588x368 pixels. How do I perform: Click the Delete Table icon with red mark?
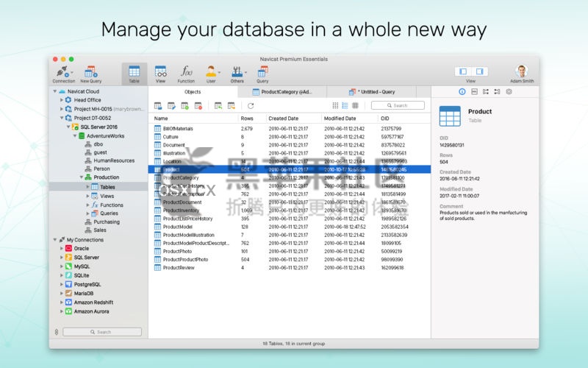click(198, 106)
